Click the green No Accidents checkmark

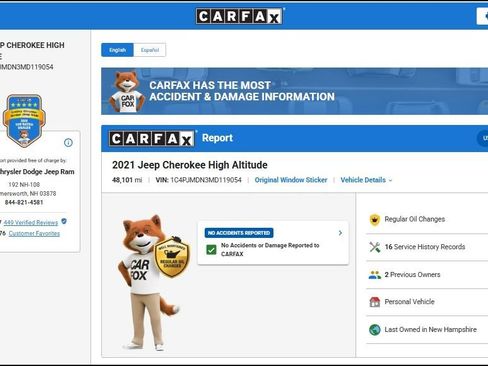pos(211,249)
